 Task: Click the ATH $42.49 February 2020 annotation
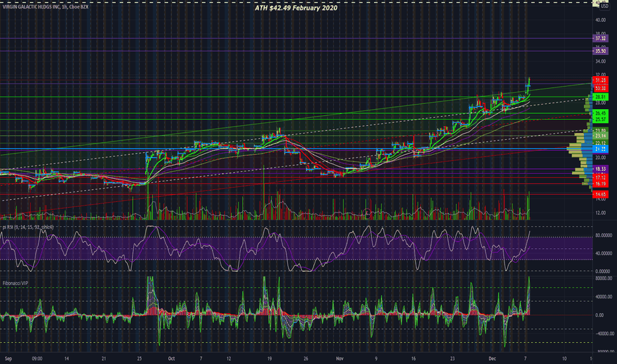(x=296, y=8)
